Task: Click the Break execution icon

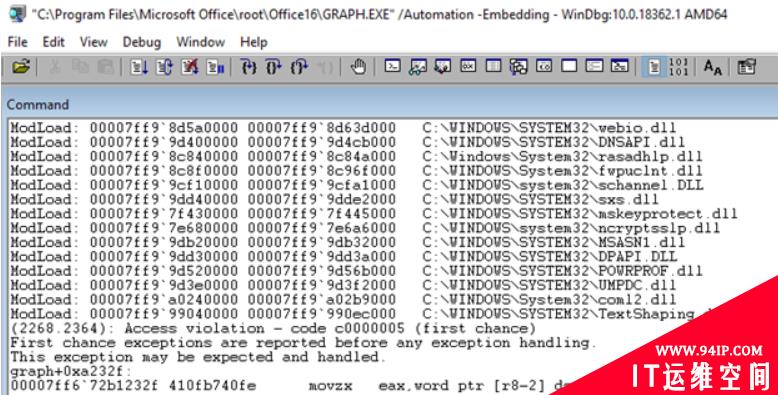Action: click(x=215, y=66)
